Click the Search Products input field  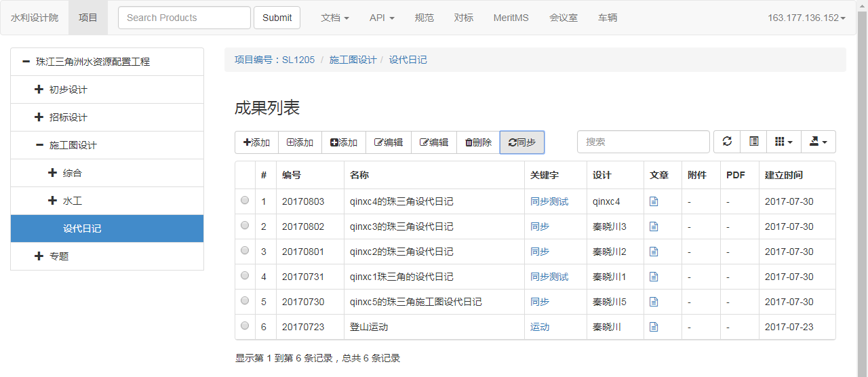[184, 18]
